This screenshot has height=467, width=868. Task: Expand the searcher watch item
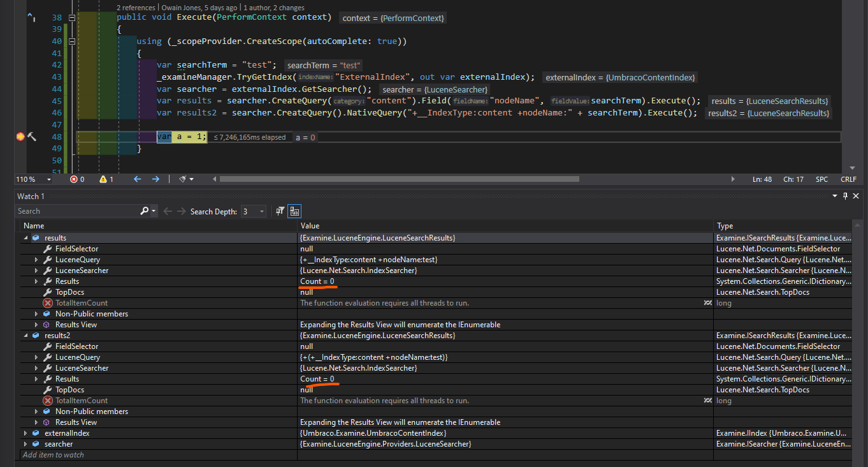tap(26, 444)
